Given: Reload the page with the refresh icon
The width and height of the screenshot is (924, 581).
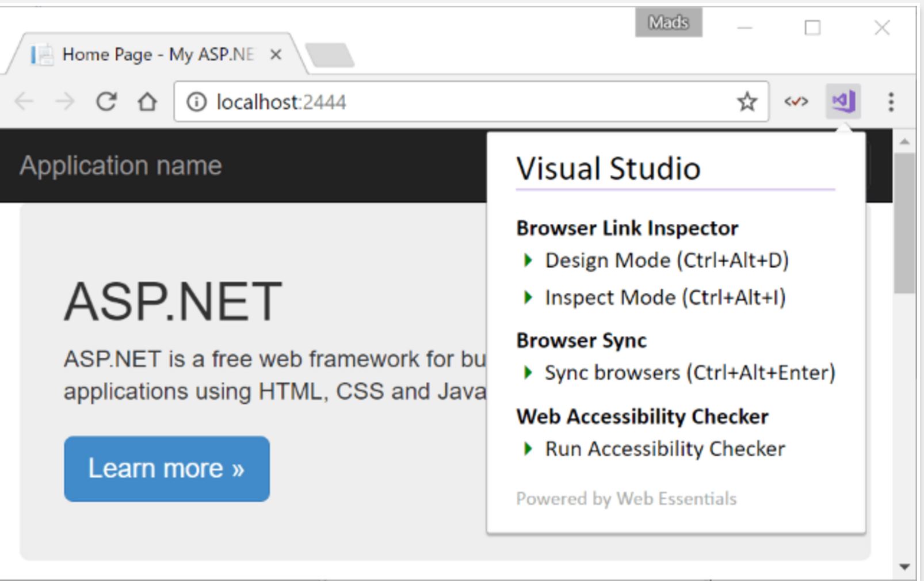Looking at the screenshot, I should point(106,102).
